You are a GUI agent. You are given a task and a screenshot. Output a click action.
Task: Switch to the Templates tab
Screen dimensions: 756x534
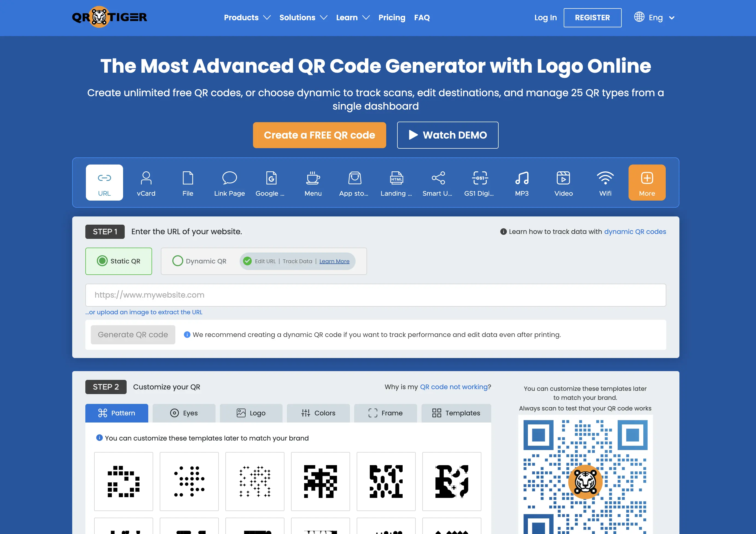(456, 413)
